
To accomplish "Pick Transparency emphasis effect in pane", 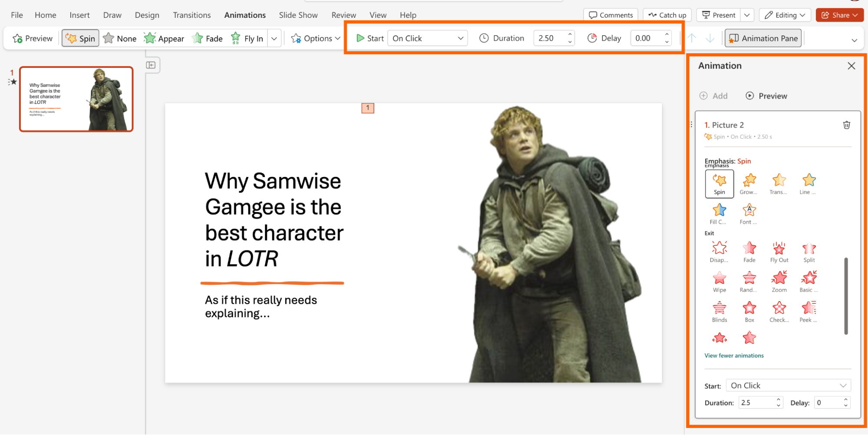I will 779,184.
